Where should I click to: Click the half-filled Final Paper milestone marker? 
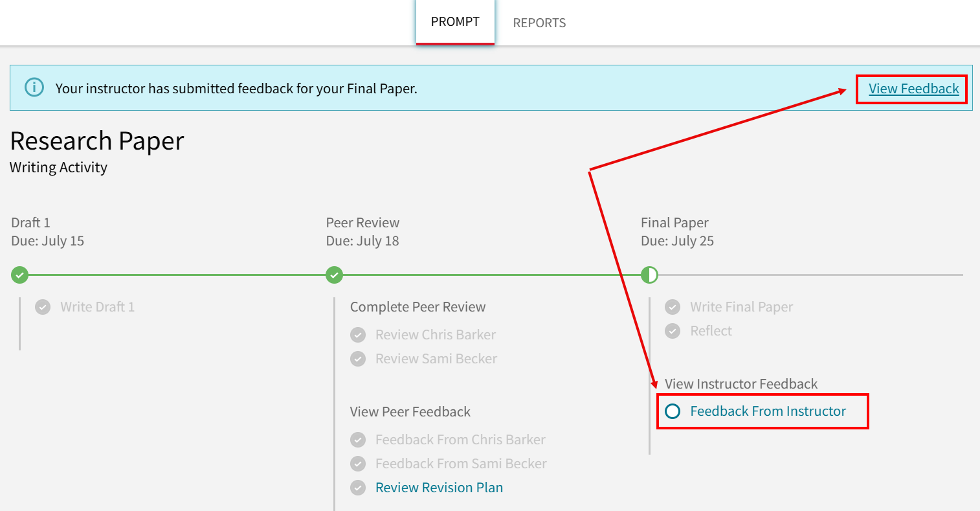point(649,275)
